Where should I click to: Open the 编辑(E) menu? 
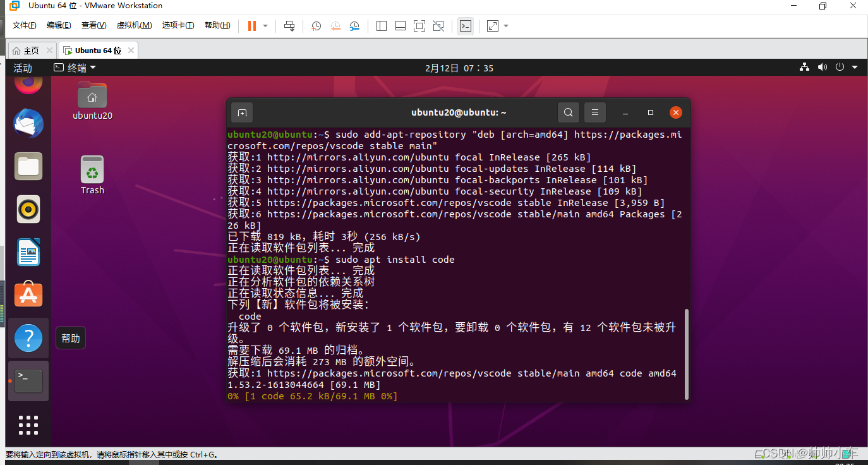click(x=59, y=25)
